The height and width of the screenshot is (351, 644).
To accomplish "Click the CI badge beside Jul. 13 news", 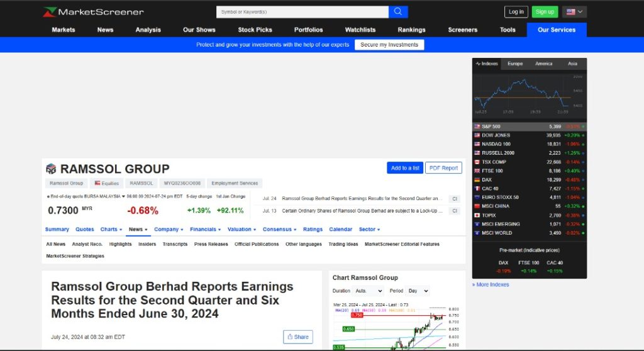I will coord(454,211).
